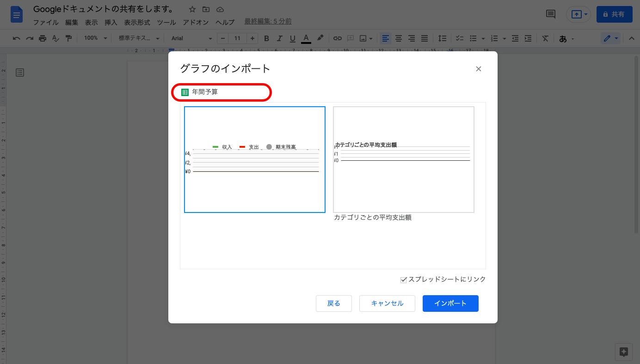The image size is (640, 364).
Task: Open the 編集 menu
Action: tap(72, 22)
